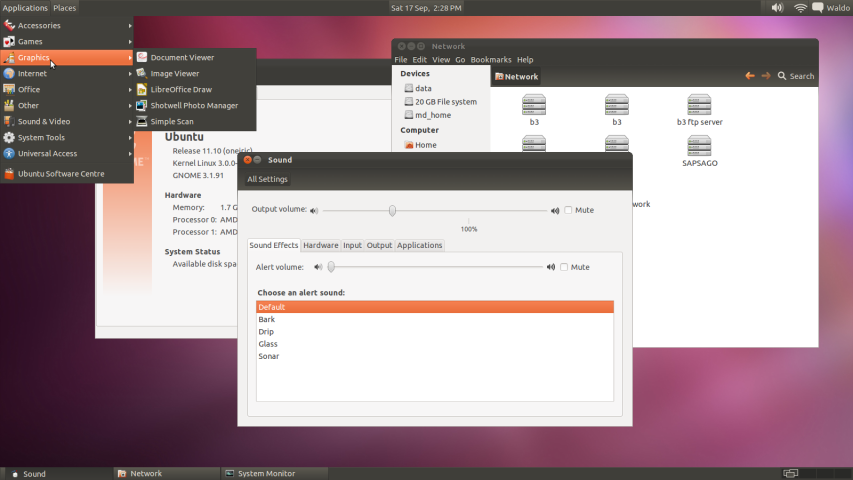
Task: Click the All Settings button
Action: (x=267, y=179)
